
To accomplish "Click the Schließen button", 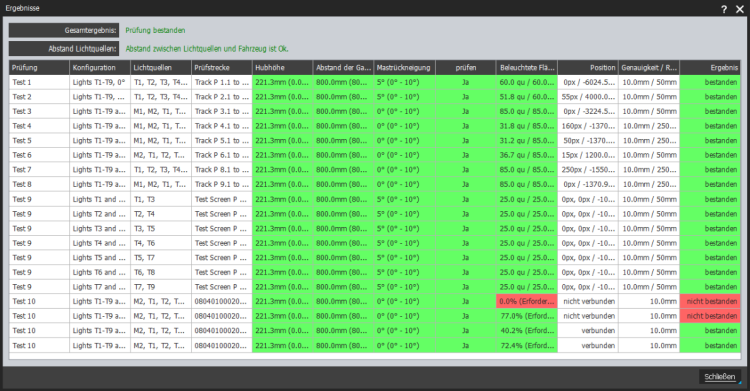I will [720, 377].
